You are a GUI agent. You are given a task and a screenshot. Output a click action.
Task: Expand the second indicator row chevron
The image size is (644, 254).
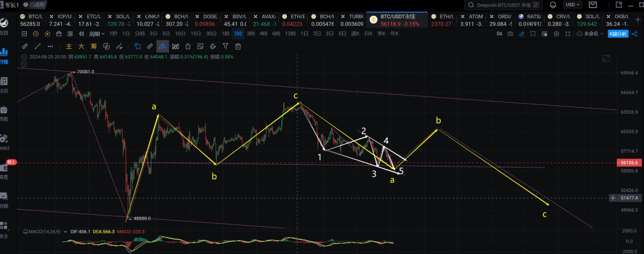tap(24, 64)
